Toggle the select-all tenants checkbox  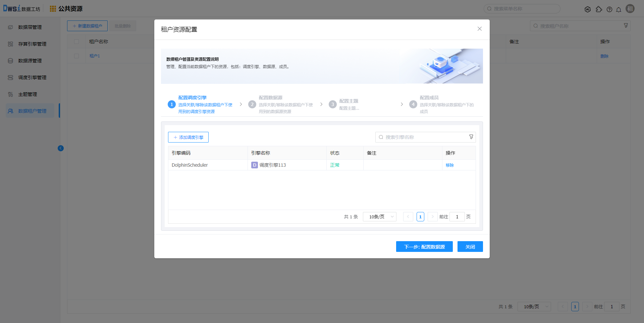[76, 42]
